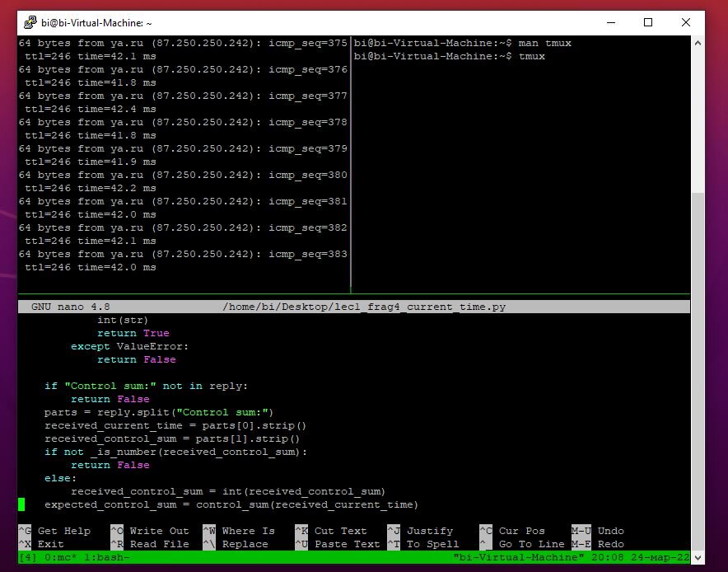The width and height of the screenshot is (728, 572).
Task: Click the ^\ Replace shortcut
Action: [236, 544]
